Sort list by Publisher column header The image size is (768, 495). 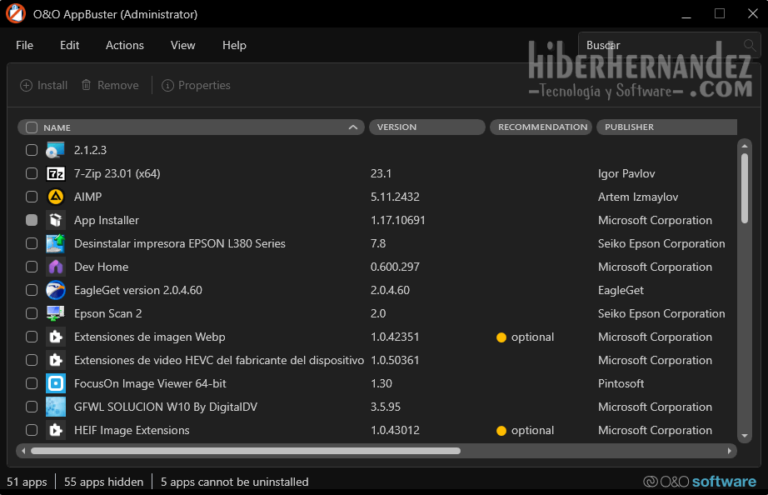pyautogui.click(x=665, y=127)
